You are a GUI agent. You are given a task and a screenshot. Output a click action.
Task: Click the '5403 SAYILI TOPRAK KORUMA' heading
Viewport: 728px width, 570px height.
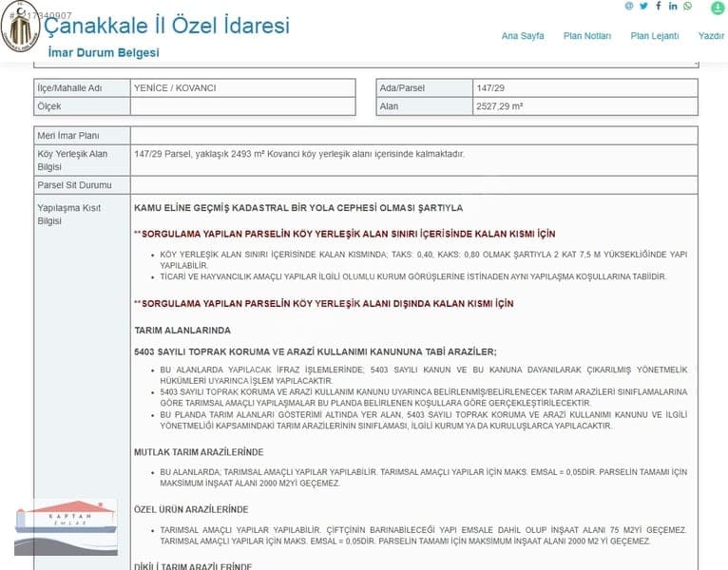316,351
